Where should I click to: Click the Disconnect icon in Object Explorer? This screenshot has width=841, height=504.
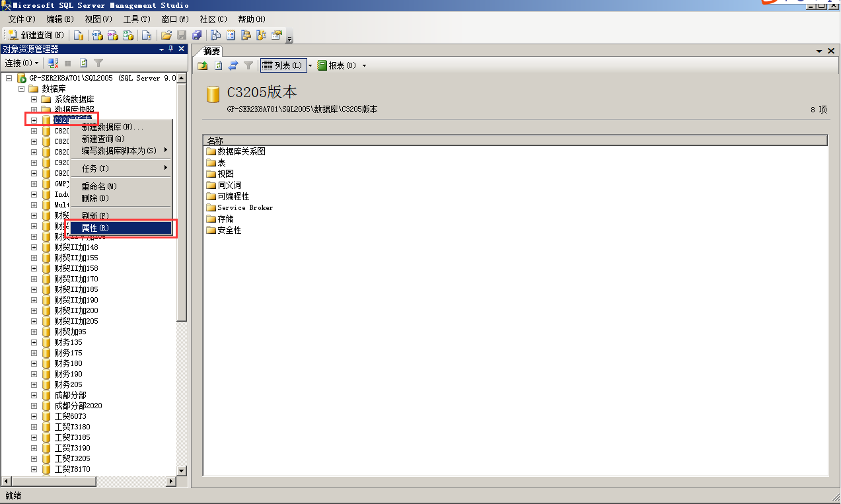[x=54, y=63]
